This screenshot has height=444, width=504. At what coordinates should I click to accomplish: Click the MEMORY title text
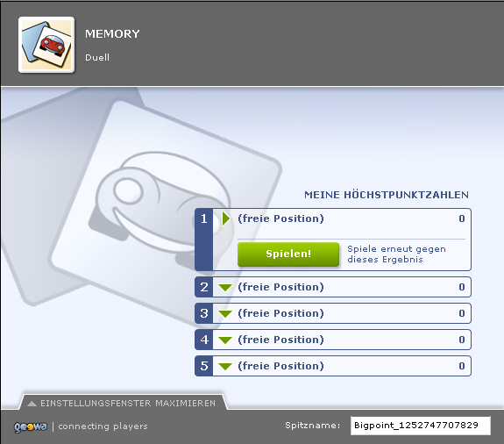point(112,33)
